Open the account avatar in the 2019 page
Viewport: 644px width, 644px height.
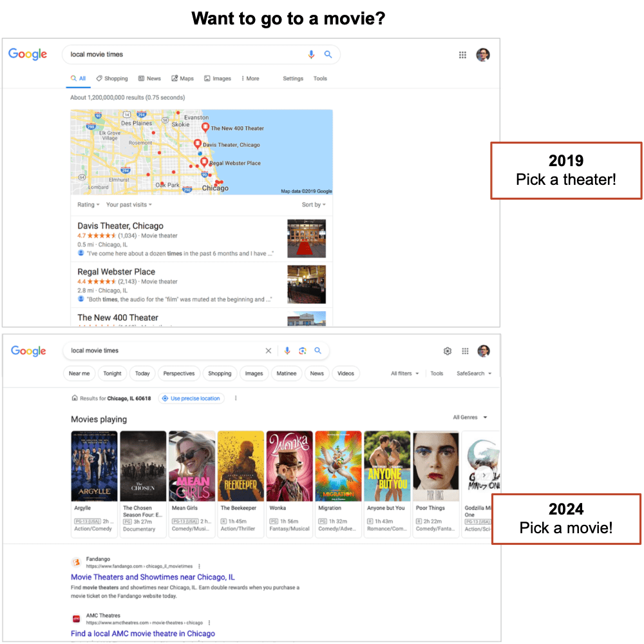pyautogui.click(x=483, y=55)
